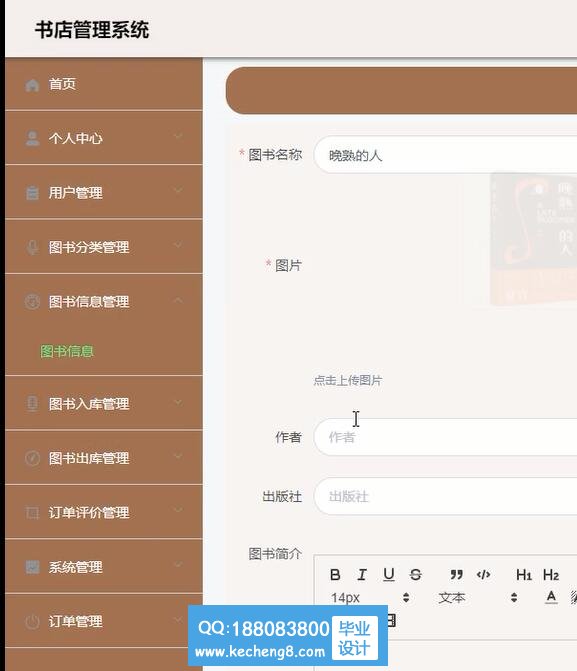
Task: Click the 作者 input field
Action: [446, 437]
